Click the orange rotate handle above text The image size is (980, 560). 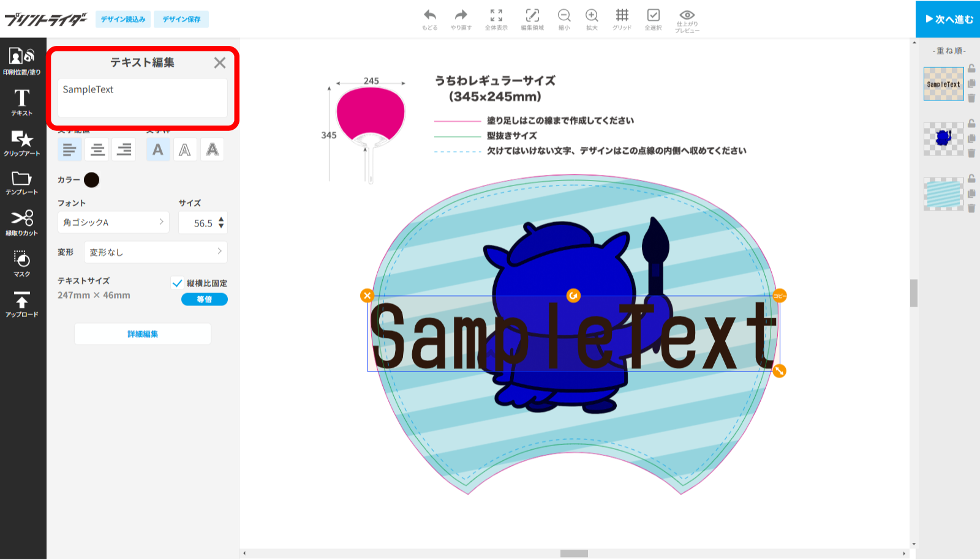[x=573, y=296]
